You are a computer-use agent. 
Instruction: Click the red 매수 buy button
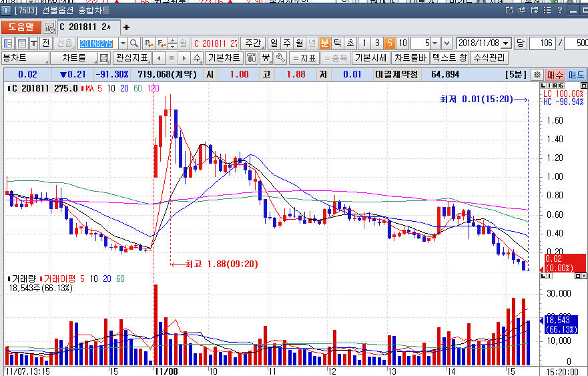click(555, 75)
